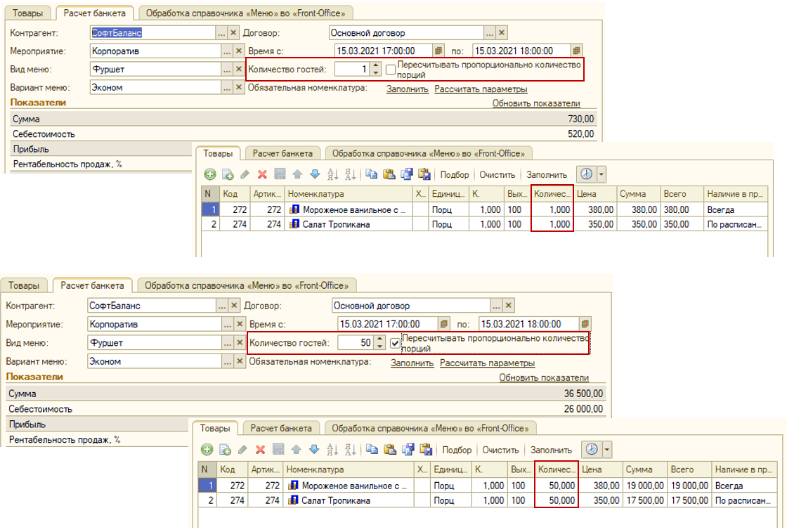Click Подбор button in the 50,000-quantity table toolbar
The height and width of the screenshot is (532, 787).
[x=457, y=450]
